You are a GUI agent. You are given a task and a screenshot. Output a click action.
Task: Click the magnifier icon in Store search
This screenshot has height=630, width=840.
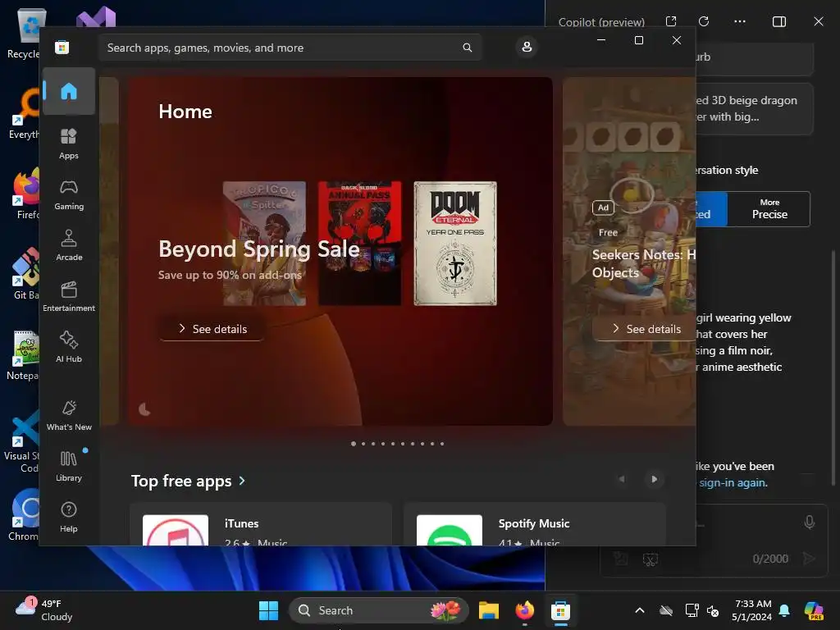tap(467, 48)
